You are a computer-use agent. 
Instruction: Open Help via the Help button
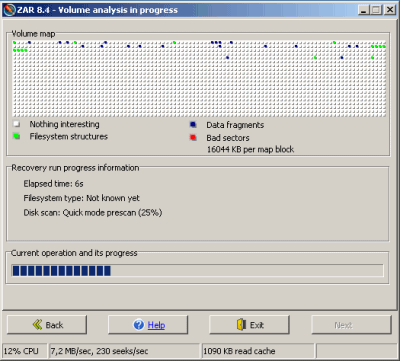click(x=148, y=325)
